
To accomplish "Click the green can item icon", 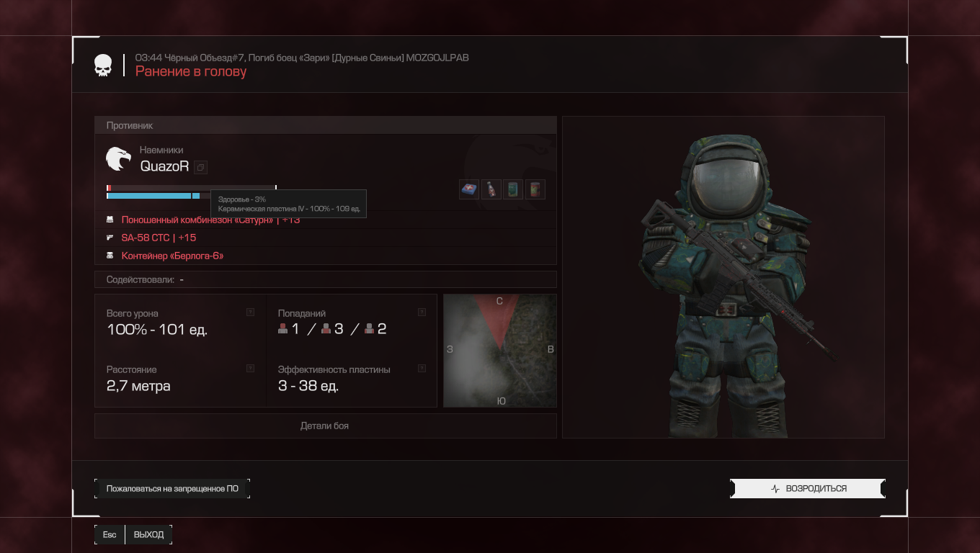I will [513, 189].
